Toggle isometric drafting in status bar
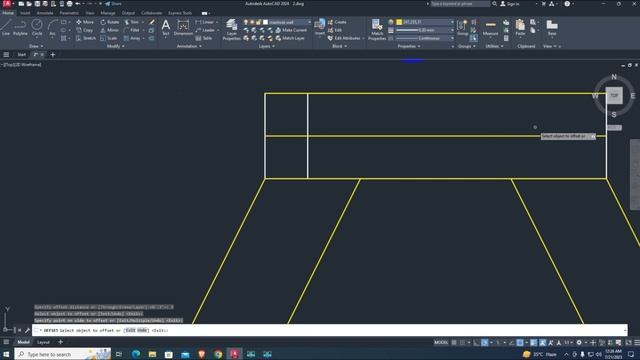The height and width of the screenshot is (360, 640). click(x=498, y=342)
